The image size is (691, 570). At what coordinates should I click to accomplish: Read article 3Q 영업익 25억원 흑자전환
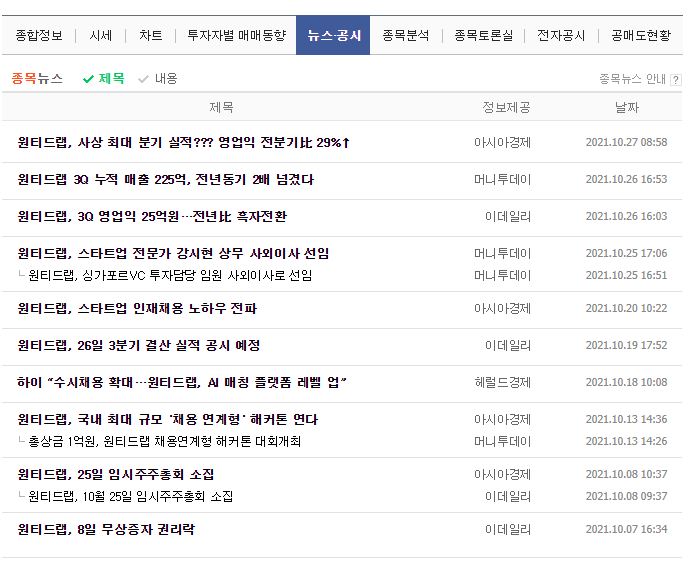pos(152,216)
